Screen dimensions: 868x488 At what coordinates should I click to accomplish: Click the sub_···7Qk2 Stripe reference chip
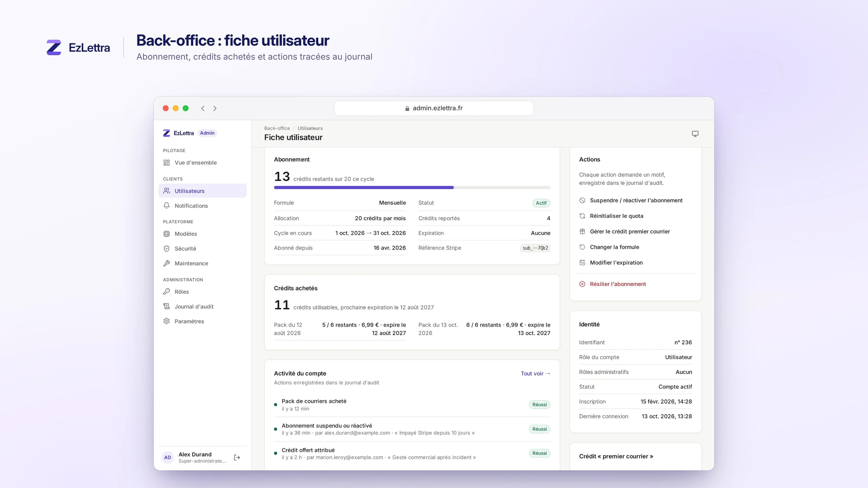pos(535,248)
